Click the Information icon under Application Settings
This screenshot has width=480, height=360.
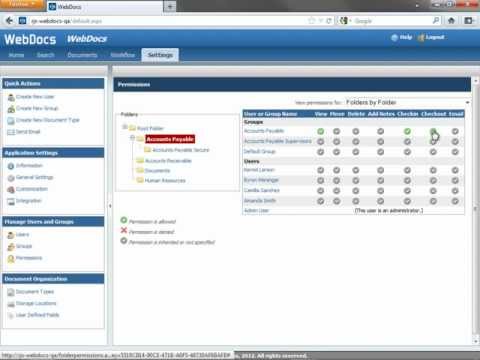11,166
